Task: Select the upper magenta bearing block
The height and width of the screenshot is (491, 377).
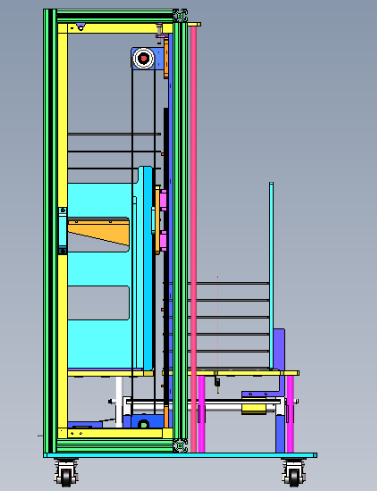Action: 163,200
